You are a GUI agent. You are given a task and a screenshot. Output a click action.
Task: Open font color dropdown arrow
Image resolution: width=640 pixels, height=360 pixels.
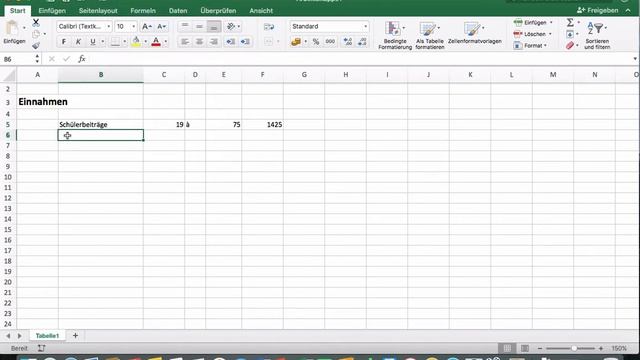coord(166,42)
